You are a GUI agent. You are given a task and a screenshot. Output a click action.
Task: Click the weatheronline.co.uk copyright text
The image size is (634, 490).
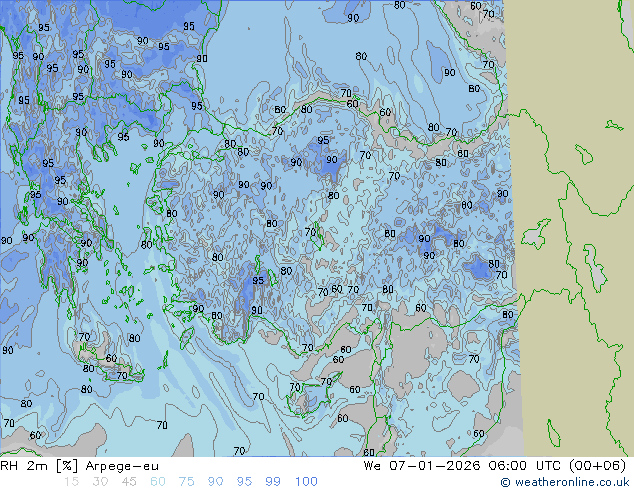coord(565,482)
